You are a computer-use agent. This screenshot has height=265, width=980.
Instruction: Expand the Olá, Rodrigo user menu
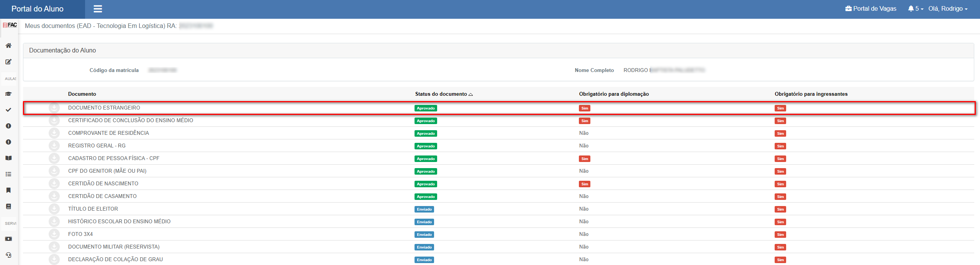(x=948, y=8)
